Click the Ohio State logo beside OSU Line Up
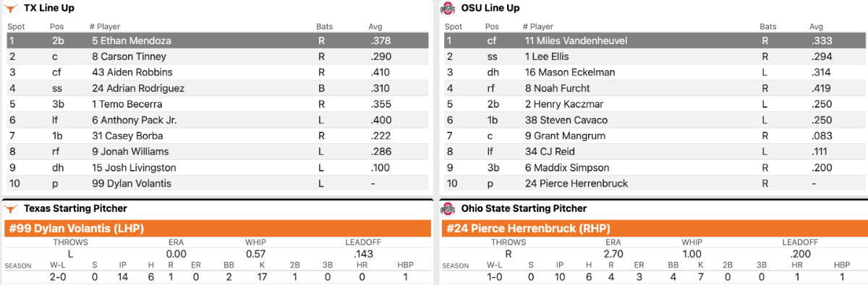Image resolution: width=868 pixels, height=285 pixels. pyautogui.click(x=448, y=8)
